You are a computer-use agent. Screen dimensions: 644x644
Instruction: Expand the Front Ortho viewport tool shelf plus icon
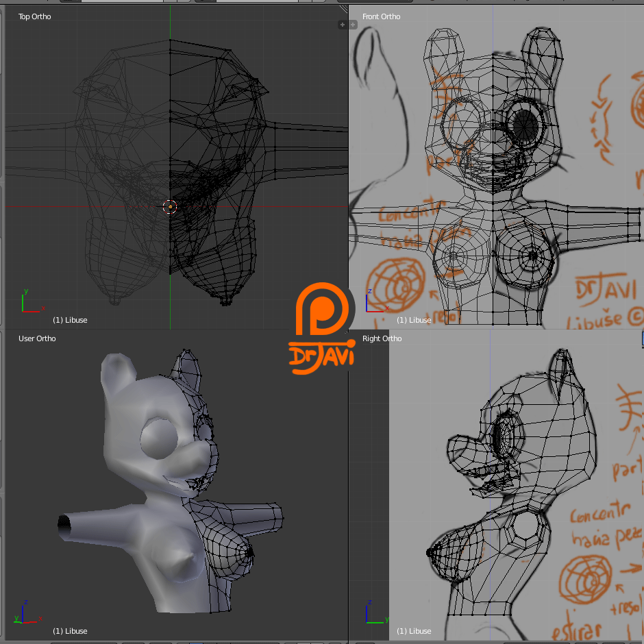(x=353, y=25)
